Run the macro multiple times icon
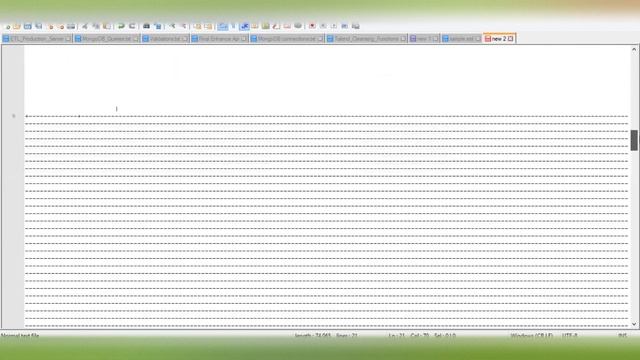The height and width of the screenshot is (360, 640). click(x=344, y=27)
